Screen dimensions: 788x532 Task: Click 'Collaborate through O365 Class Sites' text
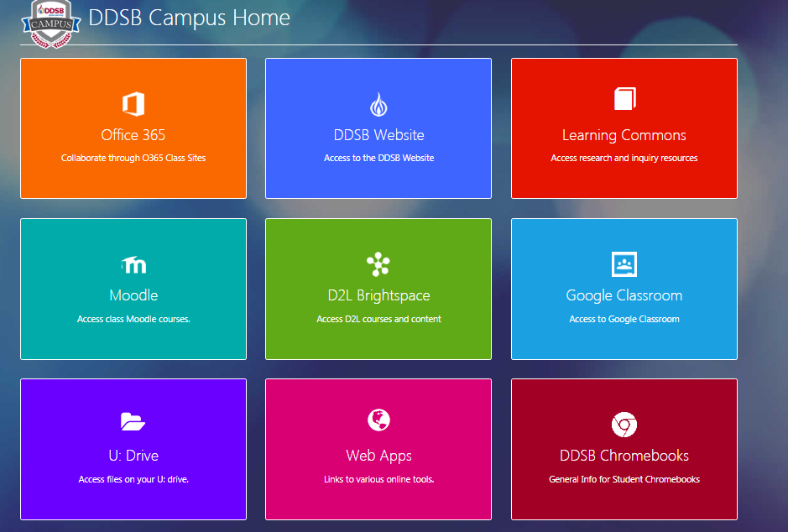point(133,159)
